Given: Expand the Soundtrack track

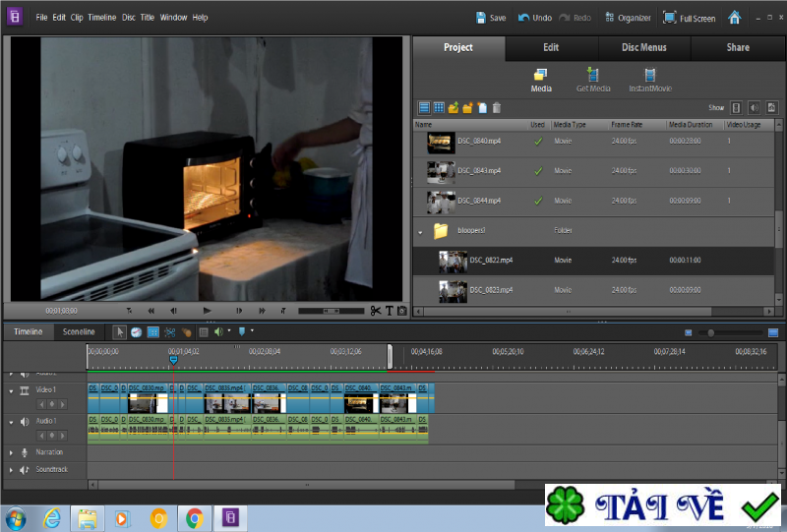Looking at the screenshot, I should coord(12,470).
